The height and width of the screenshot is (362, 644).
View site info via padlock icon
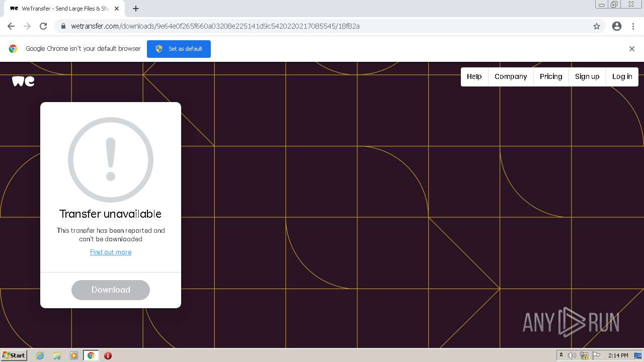pos(63,26)
